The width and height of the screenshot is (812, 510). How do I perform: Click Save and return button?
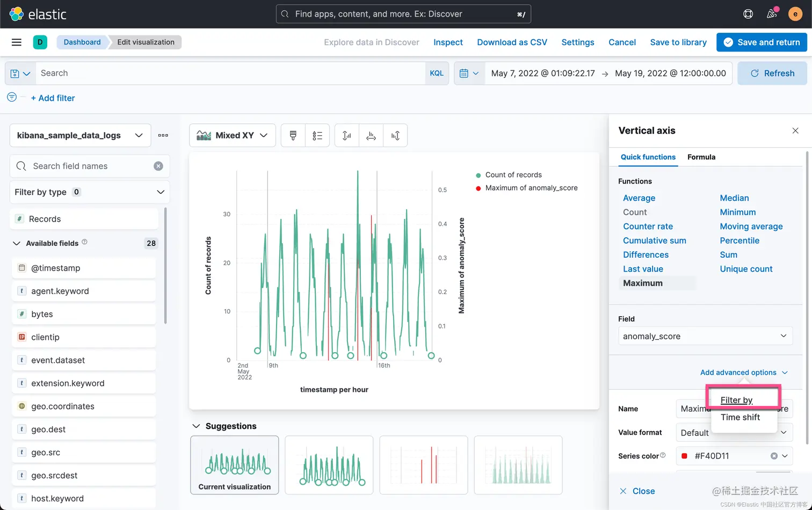[762, 42]
